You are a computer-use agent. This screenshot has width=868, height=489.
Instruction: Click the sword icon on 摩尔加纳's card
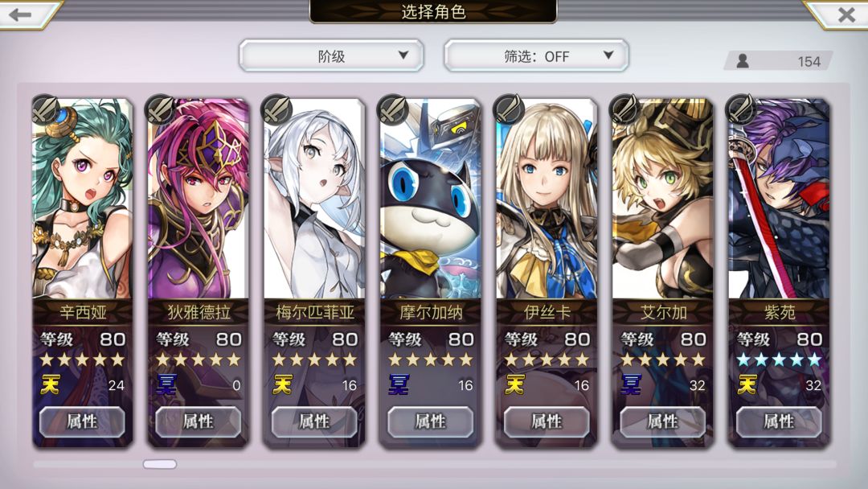coord(393,109)
